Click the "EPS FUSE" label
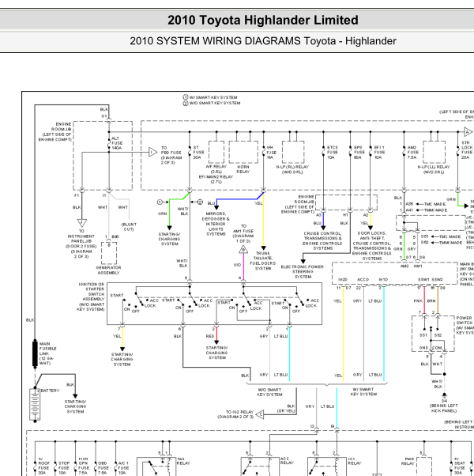Image resolution: width=474 pixels, height=476 pixels. click(359, 150)
